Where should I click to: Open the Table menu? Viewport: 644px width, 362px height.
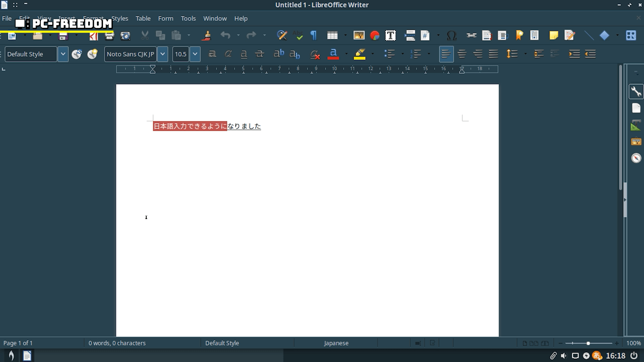[x=143, y=18]
